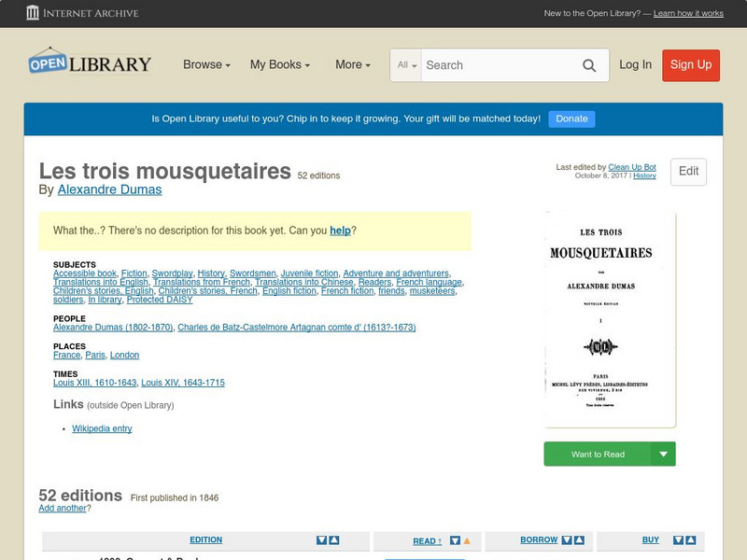Click inside the Search input field
The height and width of the screenshot is (560, 747).
click(x=504, y=65)
